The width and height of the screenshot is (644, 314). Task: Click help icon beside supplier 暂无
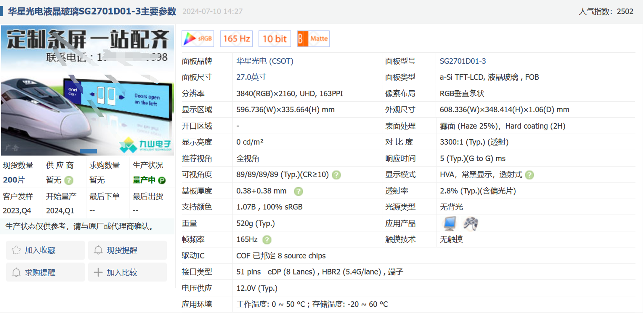click(x=69, y=180)
